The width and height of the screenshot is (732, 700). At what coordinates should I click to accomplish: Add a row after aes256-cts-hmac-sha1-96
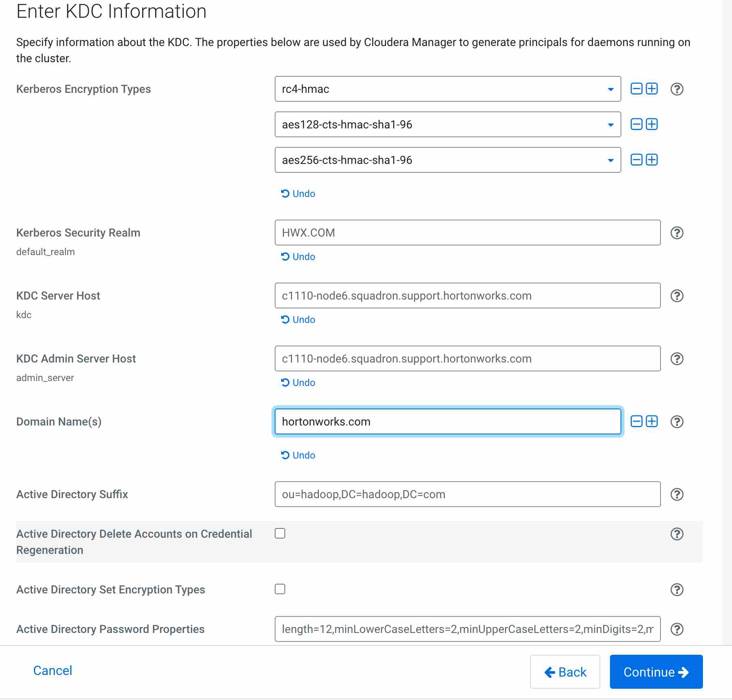(x=652, y=160)
